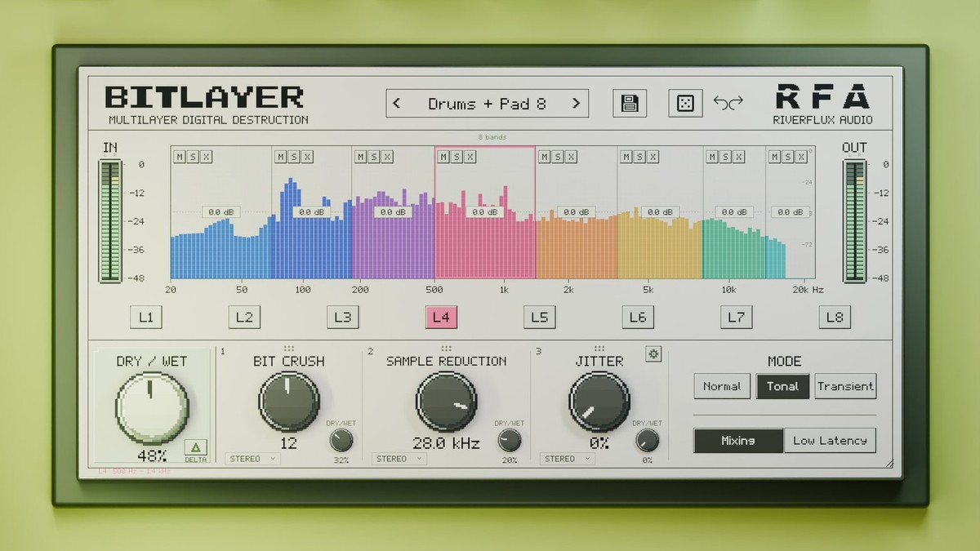Screen dimensions: 980x551
Task: Select Transient mode
Action: point(845,386)
